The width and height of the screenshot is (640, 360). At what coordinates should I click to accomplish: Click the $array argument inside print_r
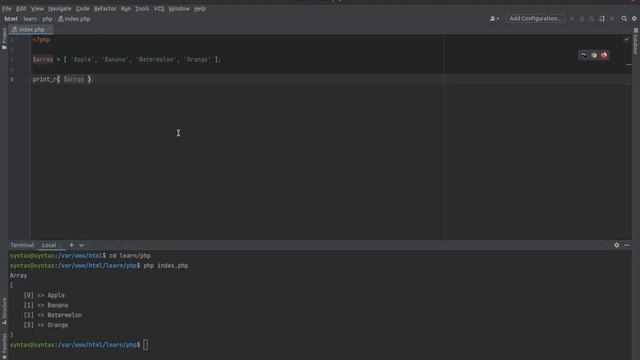pos(74,79)
